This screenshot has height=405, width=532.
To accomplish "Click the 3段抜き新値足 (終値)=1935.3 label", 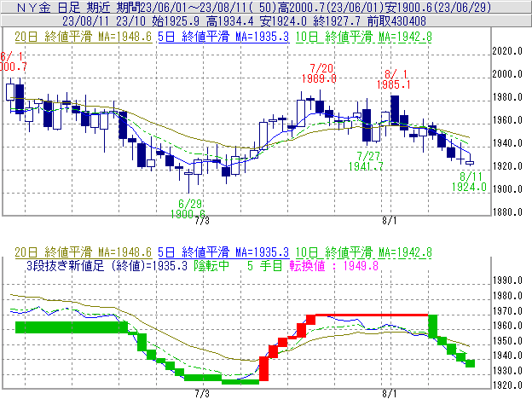I will point(107,266).
